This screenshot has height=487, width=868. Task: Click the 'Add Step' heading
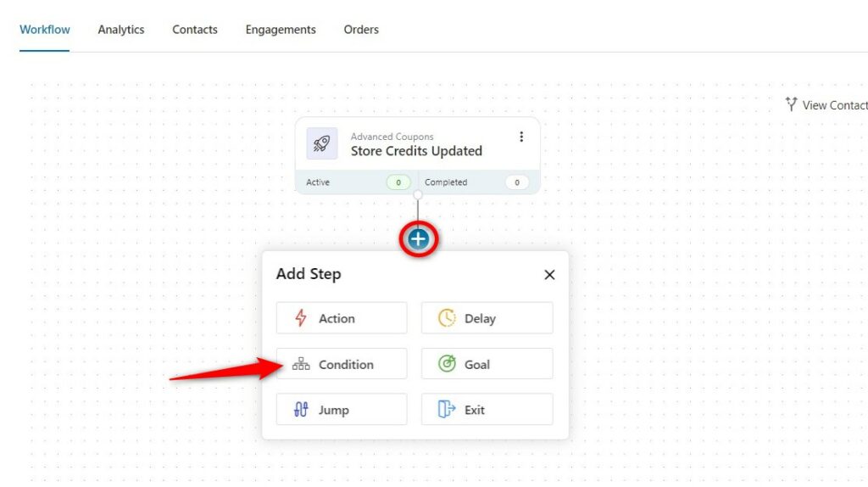tap(309, 274)
